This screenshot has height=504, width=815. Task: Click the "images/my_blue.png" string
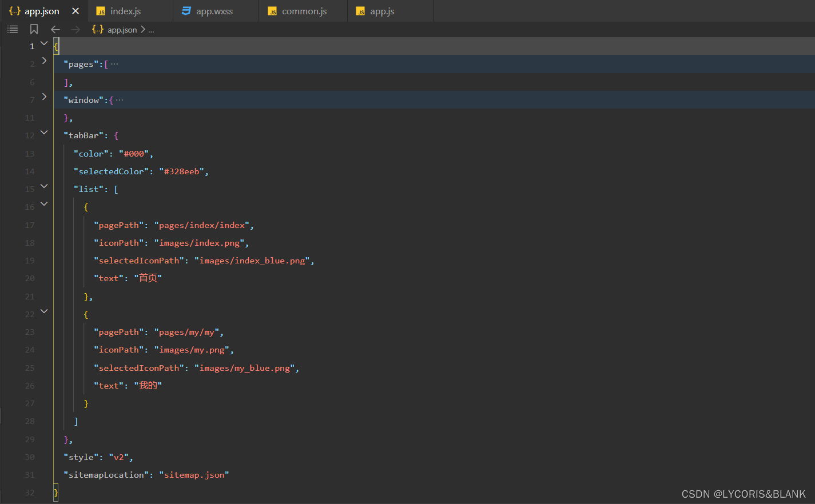(245, 368)
